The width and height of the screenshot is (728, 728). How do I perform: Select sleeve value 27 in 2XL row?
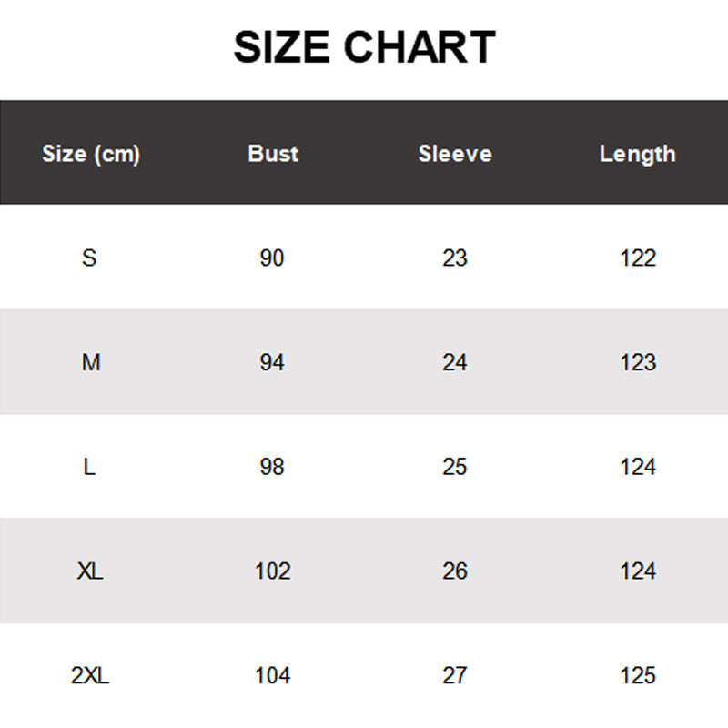pos(455,676)
